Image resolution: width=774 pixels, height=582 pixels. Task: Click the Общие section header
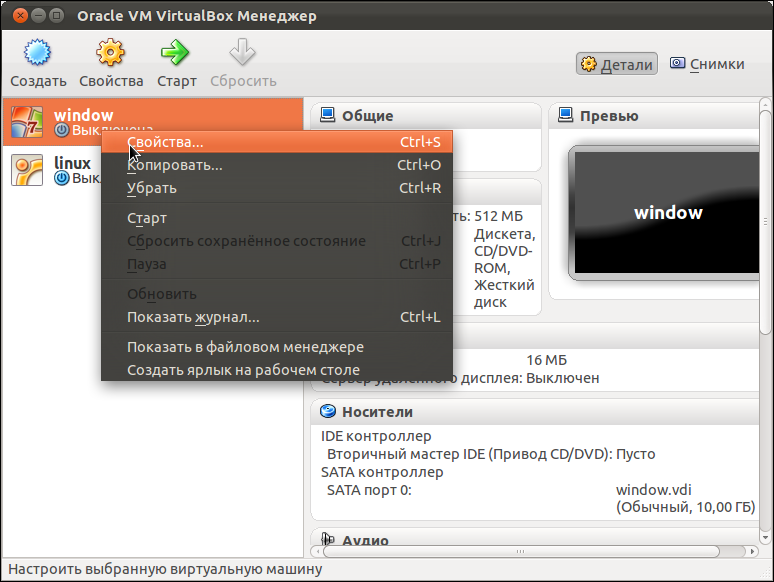point(426,116)
